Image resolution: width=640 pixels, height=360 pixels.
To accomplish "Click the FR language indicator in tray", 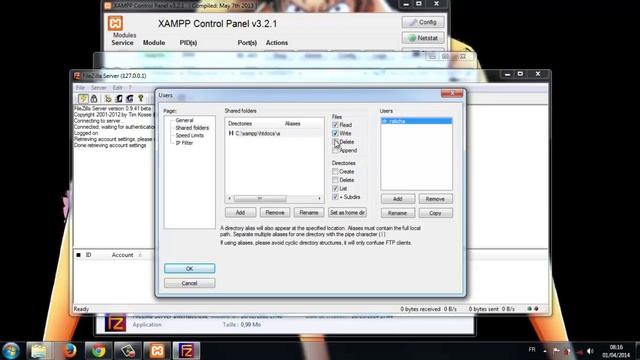I will (x=532, y=350).
